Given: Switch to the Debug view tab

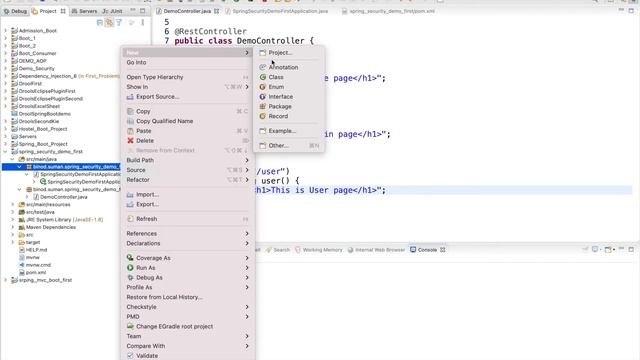Looking at the screenshot, I should coord(15,11).
